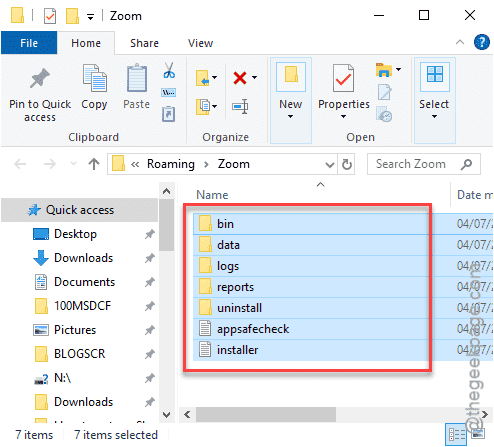Select Quick access in the navigation pane
The image size is (494, 447).
(80, 210)
